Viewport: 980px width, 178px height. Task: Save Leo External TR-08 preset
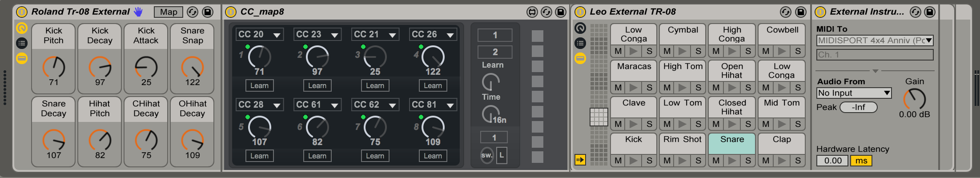point(800,12)
